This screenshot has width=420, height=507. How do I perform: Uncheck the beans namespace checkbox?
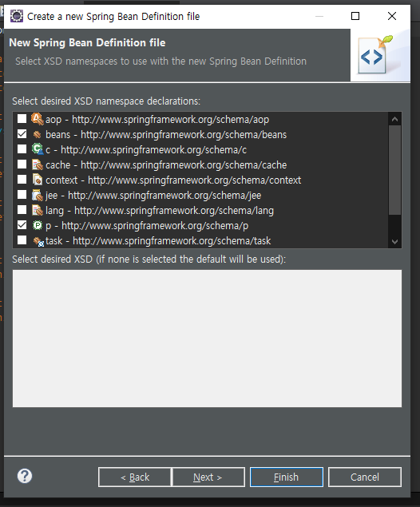22,134
